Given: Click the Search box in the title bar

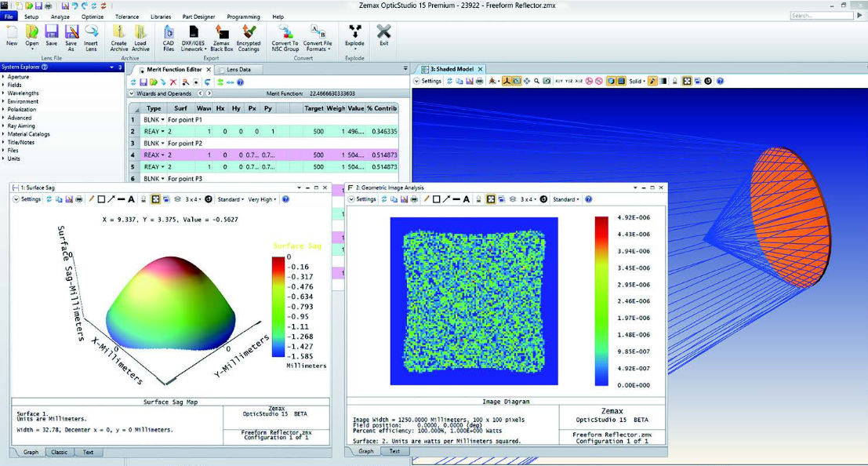Looking at the screenshot, I should tap(822, 16).
